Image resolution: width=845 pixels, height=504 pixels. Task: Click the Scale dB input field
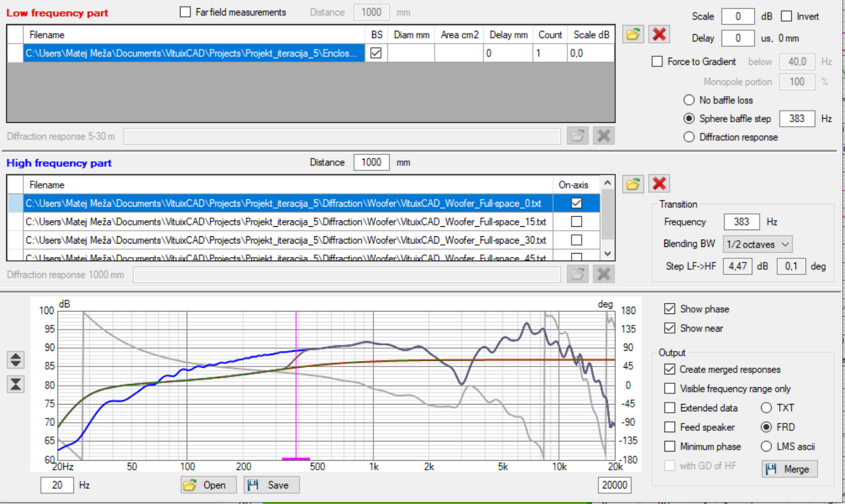pyautogui.click(x=738, y=16)
